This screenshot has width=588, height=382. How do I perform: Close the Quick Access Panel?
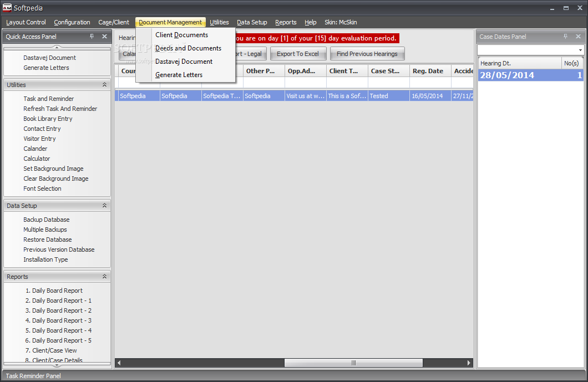pyautogui.click(x=105, y=37)
